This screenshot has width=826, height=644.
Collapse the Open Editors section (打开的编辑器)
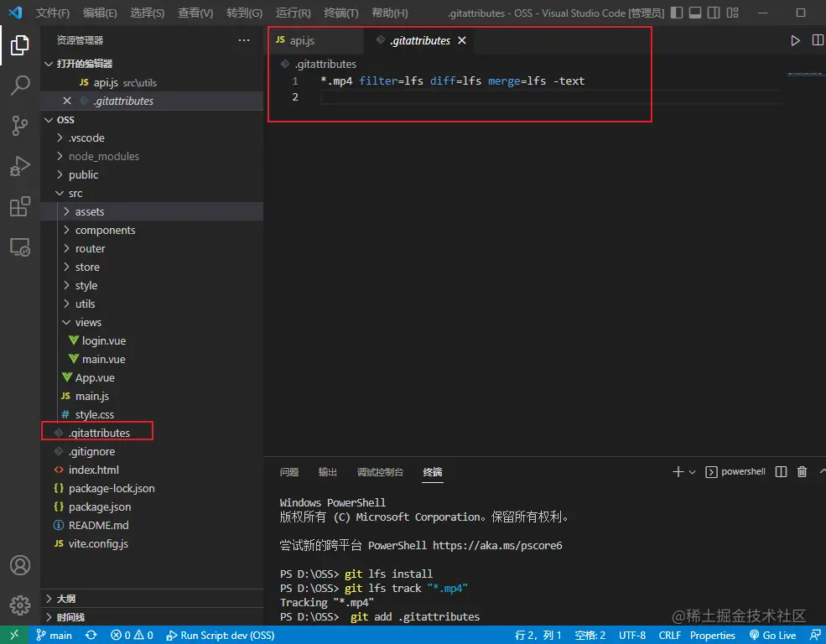(x=152, y=64)
